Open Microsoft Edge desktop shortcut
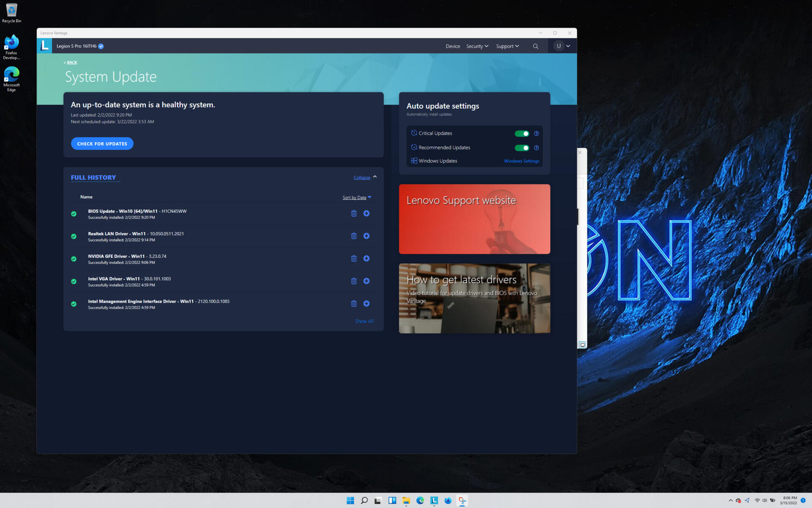The width and height of the screenshot is (812, 508). coord(11,79)
